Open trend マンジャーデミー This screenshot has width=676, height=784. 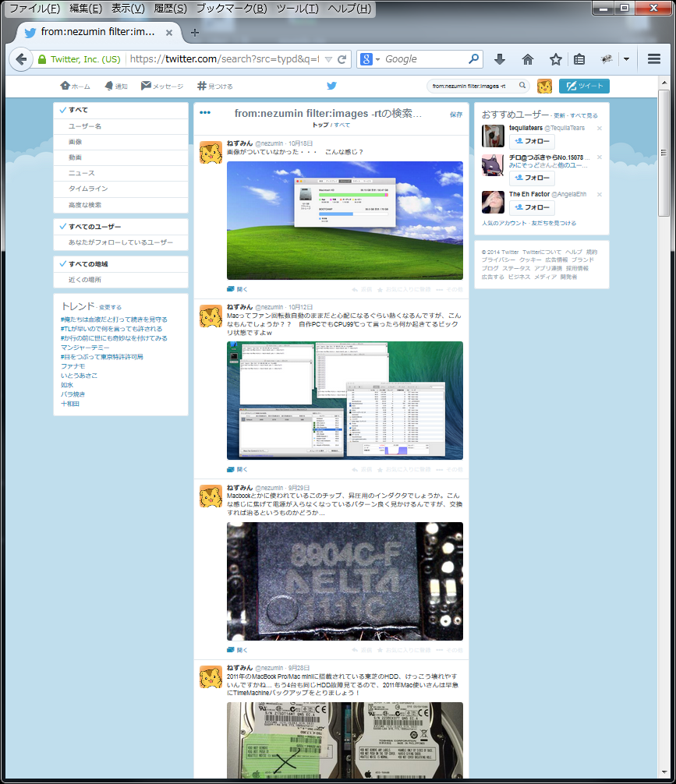(x=84, y=348)
